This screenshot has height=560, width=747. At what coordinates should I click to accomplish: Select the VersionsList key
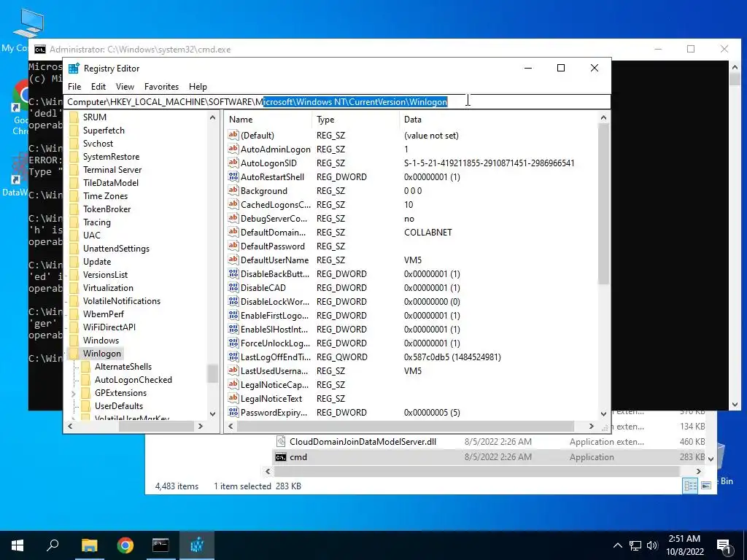pyautogui.click(x=105, y=275)
